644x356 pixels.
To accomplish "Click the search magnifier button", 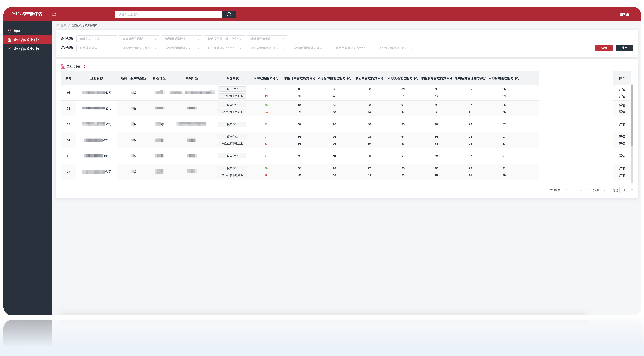I will [x=229, y=14].
